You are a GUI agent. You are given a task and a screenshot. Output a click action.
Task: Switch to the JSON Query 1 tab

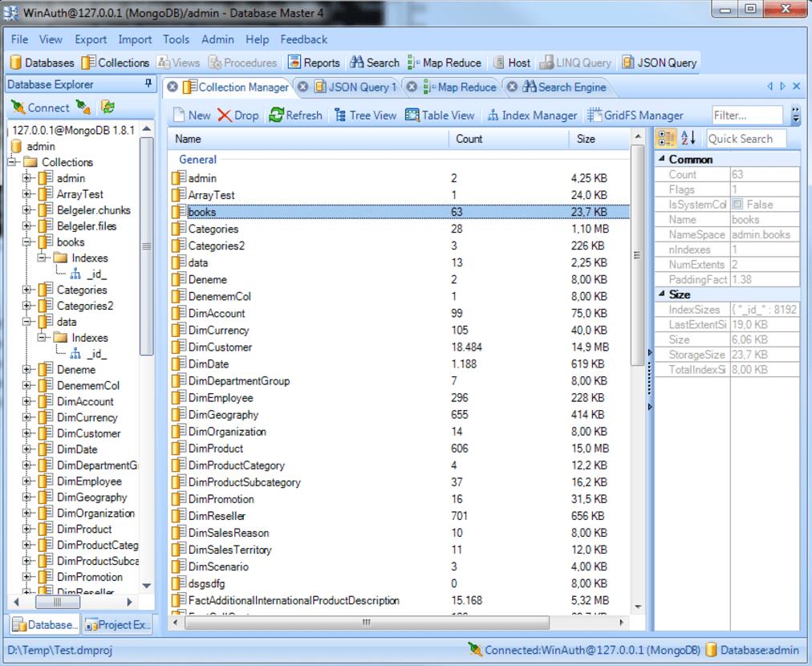[355, 87]
